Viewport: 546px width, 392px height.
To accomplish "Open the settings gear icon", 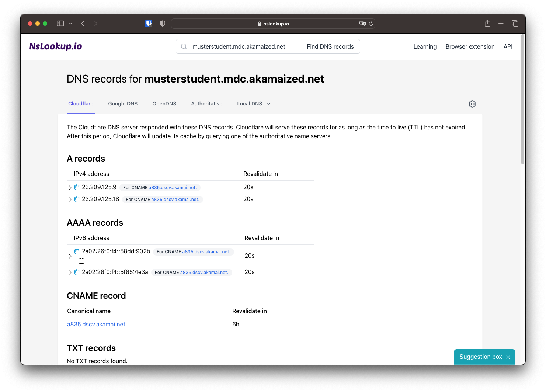I will tap(472, 104).
